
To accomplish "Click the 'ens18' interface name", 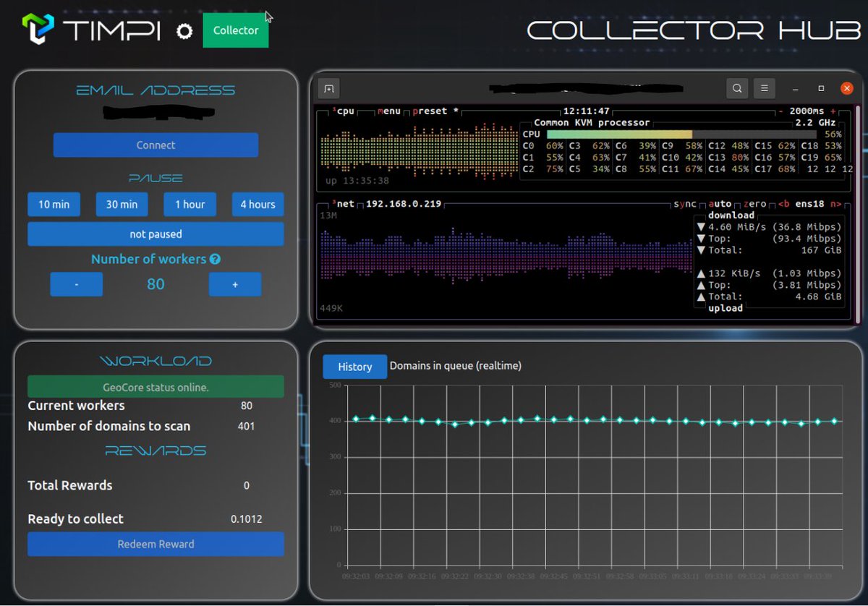I will (809, 204).
